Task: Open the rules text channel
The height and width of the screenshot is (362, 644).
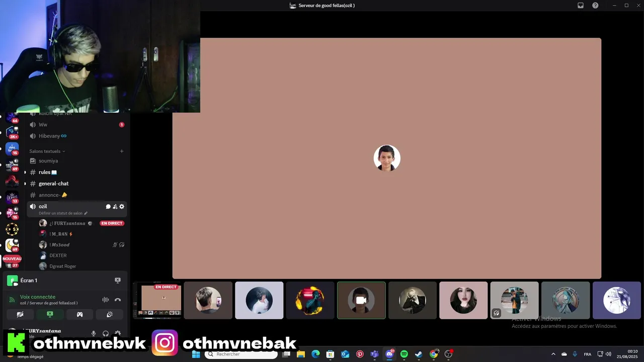Action: tap(76, 172)
